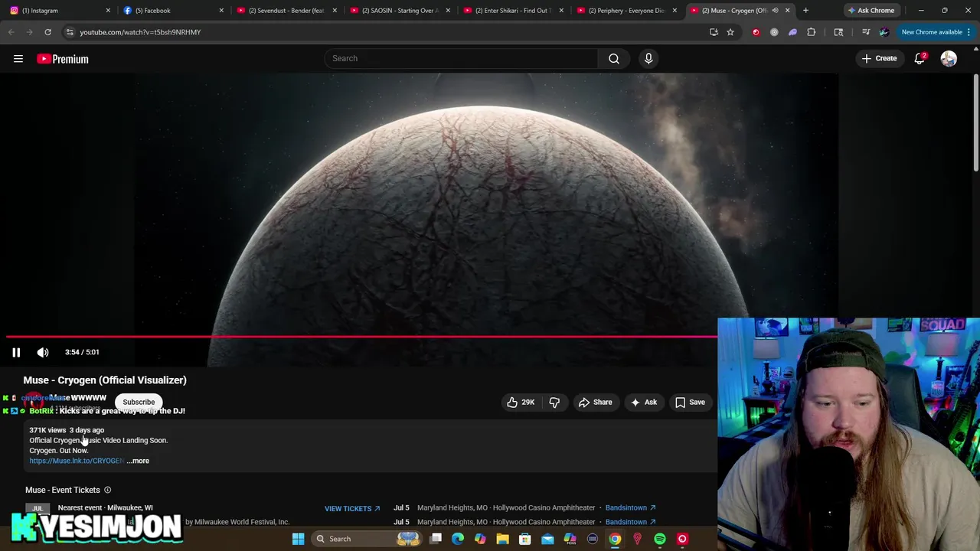Click the YouTube URL in address bar
The width and height of the screenshot is (980, 551).
click(x=140, y=32)
